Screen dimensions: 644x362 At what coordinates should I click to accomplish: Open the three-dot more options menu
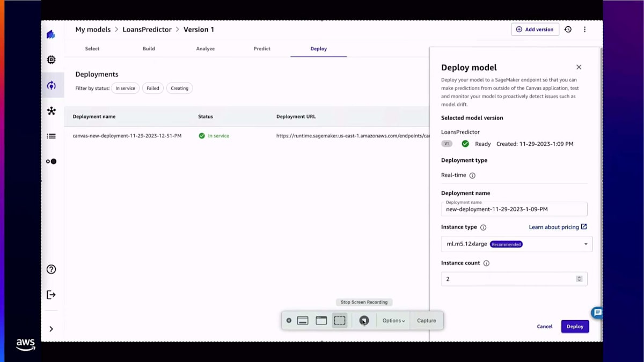click(x=584, y=29)
